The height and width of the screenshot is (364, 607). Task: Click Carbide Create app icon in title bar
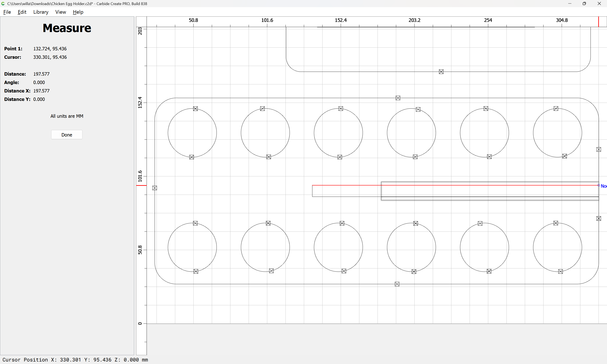tap(3, 4)
